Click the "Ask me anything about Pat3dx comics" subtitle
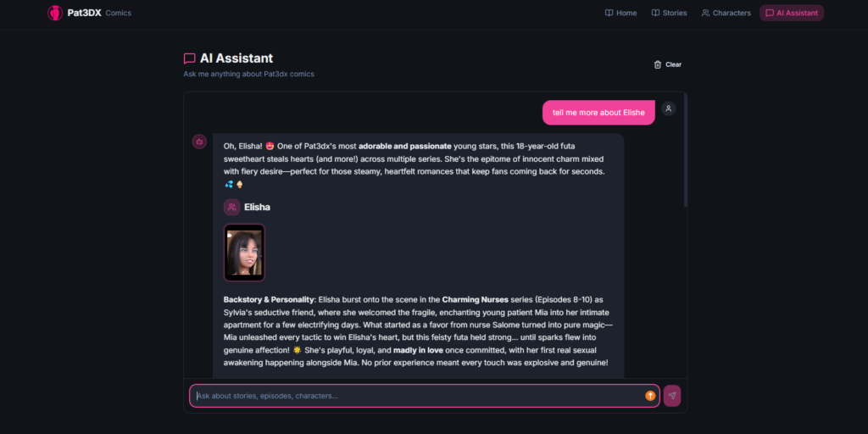This screenshot has width=868, height=434. tap(248, 74)
